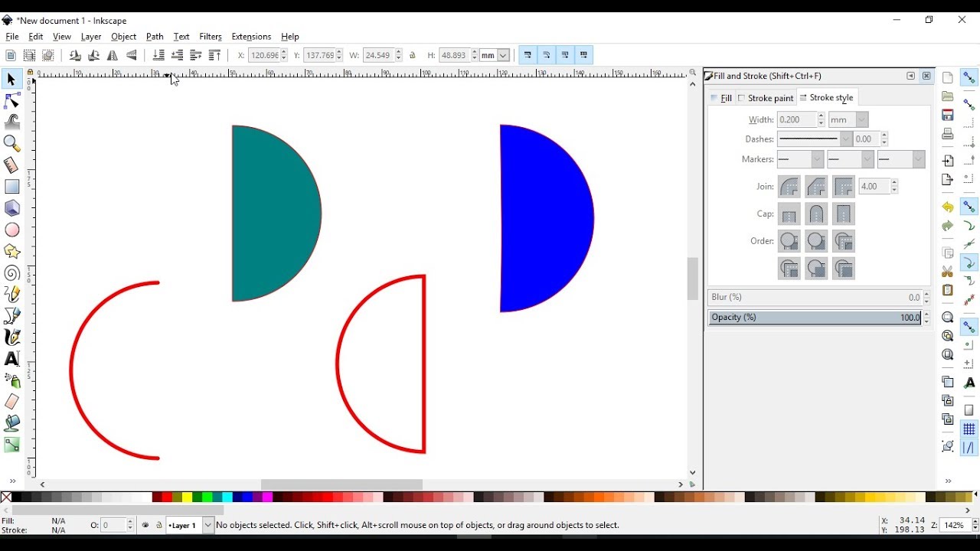Open the Dashes pattern dropdown
Screen dimensions: 980x551
click(x=815, y=139)
